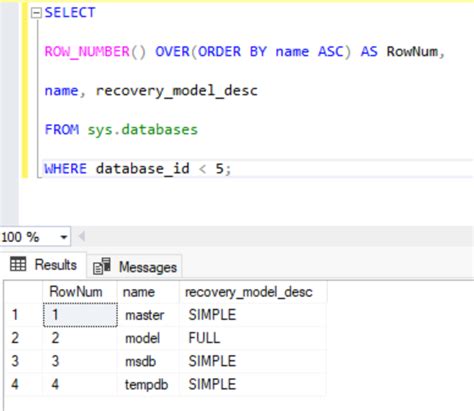Select RowNum cell with value 1

tap(80, 315)
